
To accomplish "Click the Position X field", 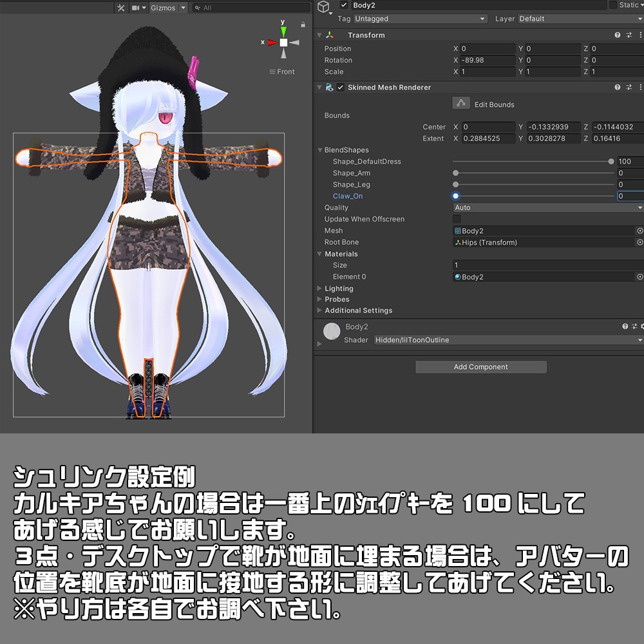I will 488,48.
